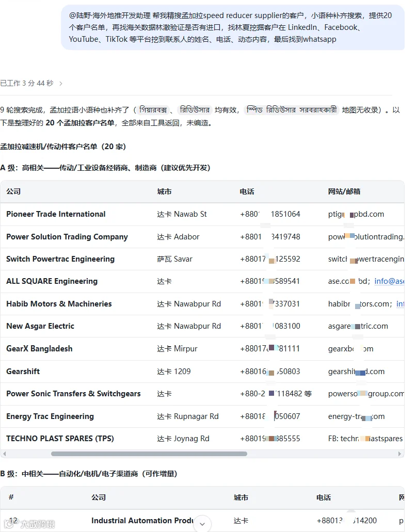Viewport: 416px width, 532px height.
Task: Click the Pioneer Trade phone number cell
Action: coord(270,214)
